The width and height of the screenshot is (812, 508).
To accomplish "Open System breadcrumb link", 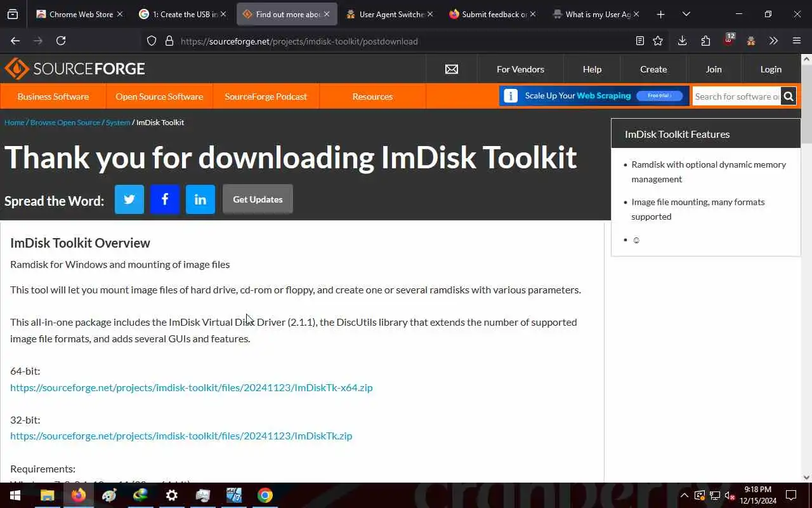I will (x=118, y=123).
